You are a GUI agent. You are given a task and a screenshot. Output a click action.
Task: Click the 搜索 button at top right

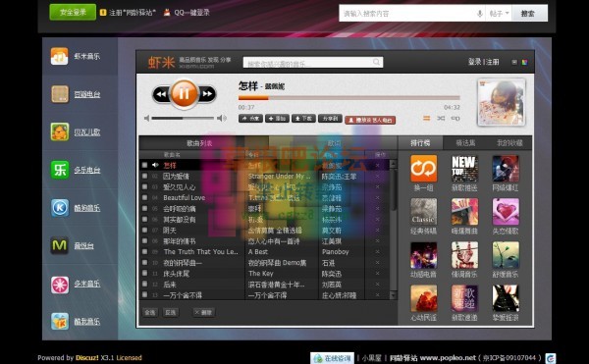(530, 14)
